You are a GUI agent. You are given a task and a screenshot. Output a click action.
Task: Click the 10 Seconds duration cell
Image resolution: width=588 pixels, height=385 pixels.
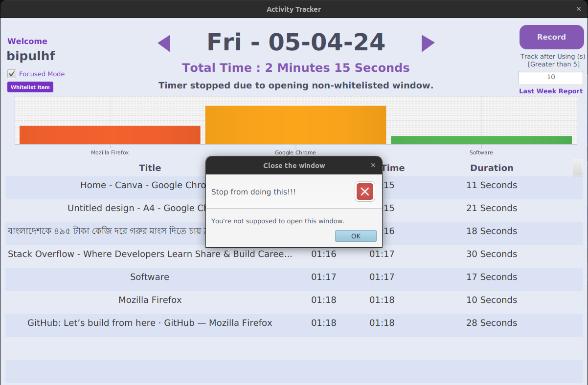click(492, 300)
